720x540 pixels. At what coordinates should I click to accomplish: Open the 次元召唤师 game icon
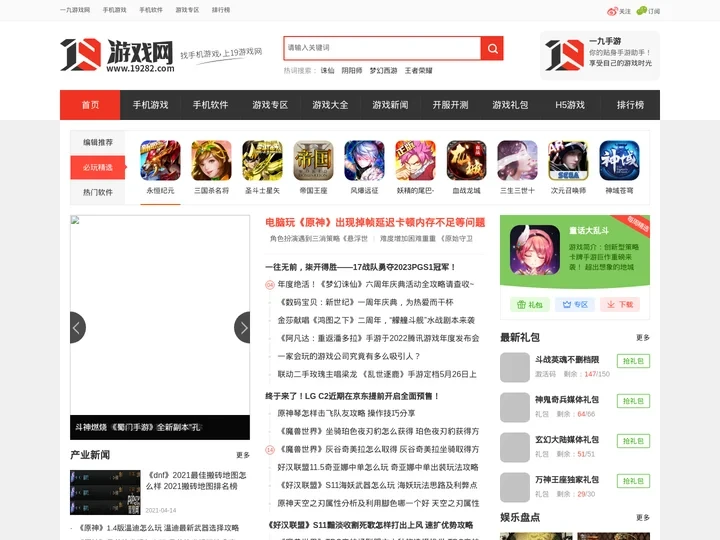pos(568,161)
